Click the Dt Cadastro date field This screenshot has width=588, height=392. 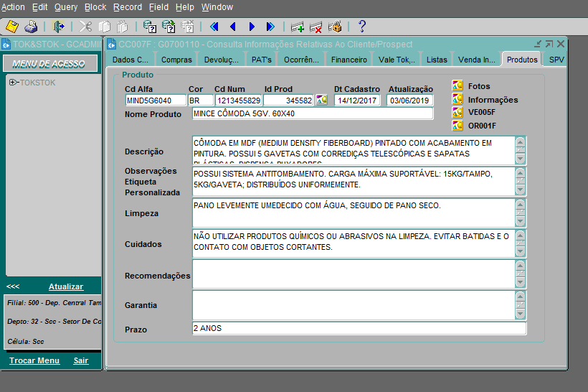[x=357, y=101]
